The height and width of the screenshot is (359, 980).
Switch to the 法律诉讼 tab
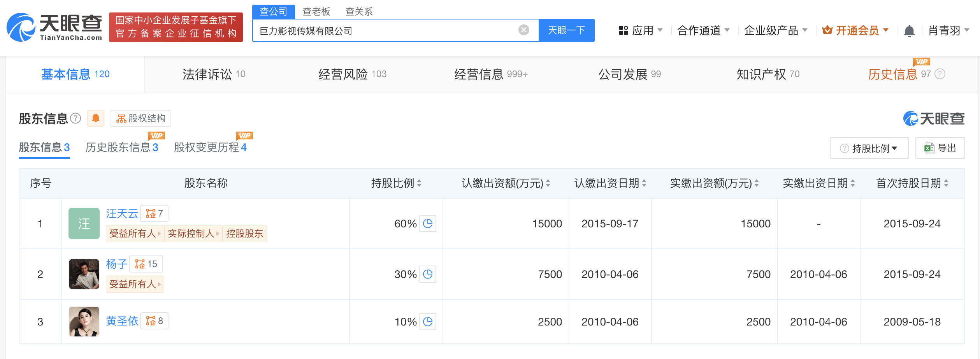(214, 74)
